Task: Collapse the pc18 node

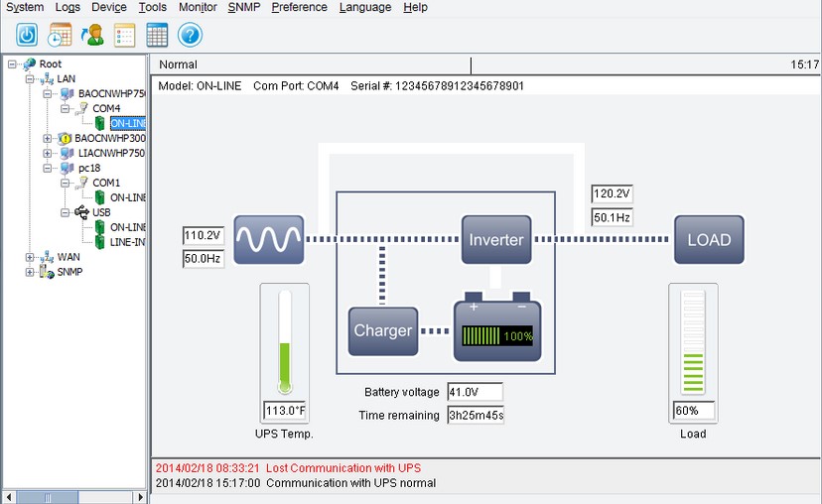Action: point(48,169)
